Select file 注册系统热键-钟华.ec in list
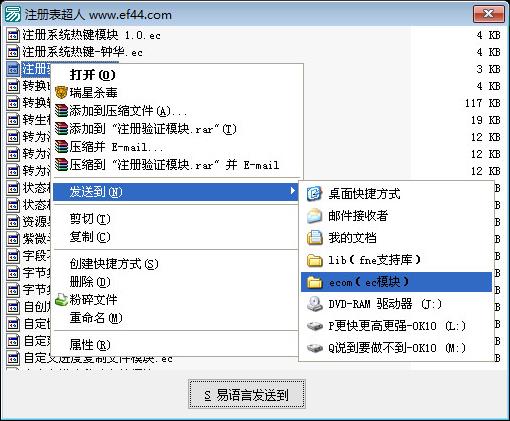The width and height of the screenshot is (510, 421). click(x=82, y=52)
